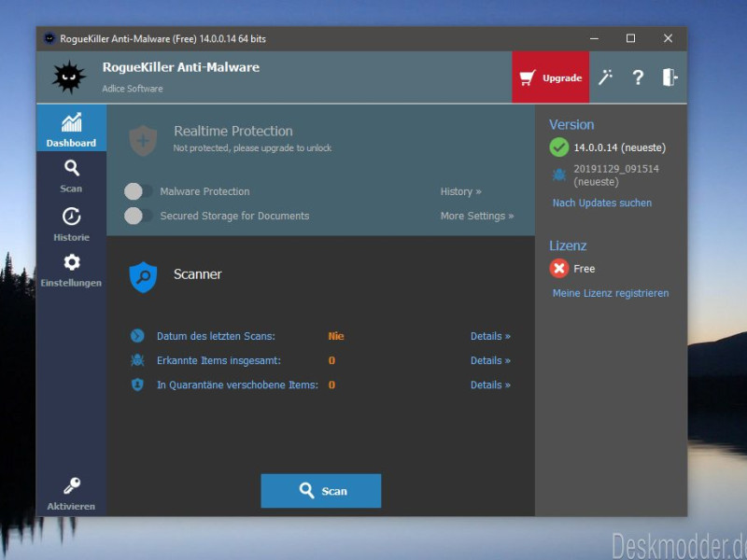Click the 'Scanner' heading text
747x560 pixels.
point(197,274)
